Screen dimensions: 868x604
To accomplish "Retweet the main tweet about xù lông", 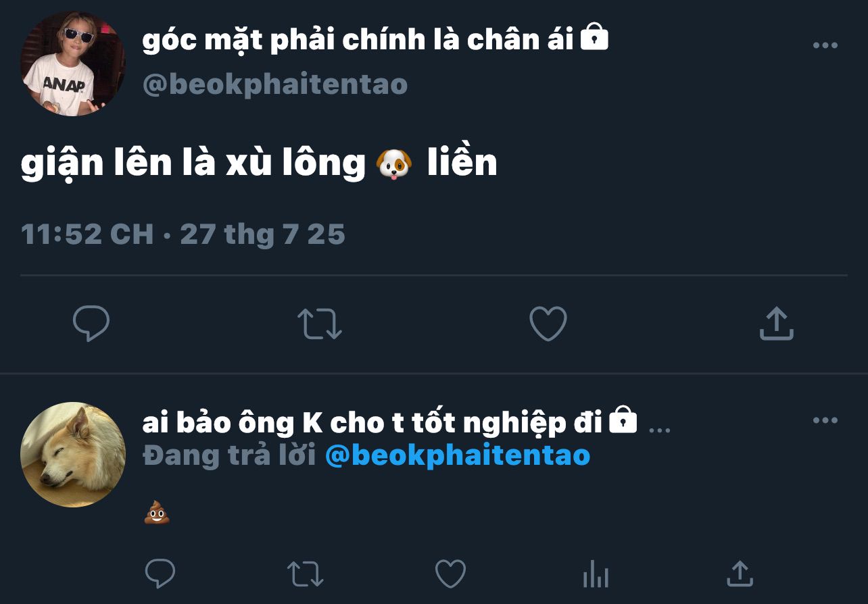I will (320, 324).
